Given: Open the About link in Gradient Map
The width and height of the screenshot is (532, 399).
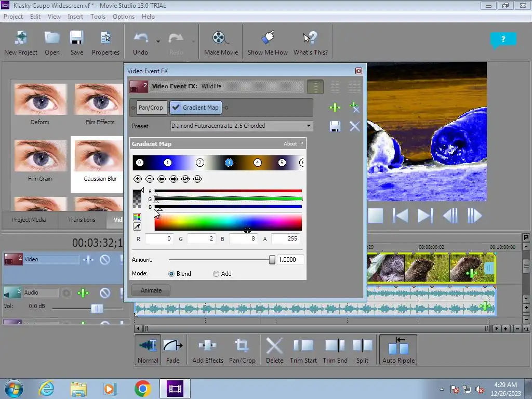Looking at the screenshot, I should [290, 144].
